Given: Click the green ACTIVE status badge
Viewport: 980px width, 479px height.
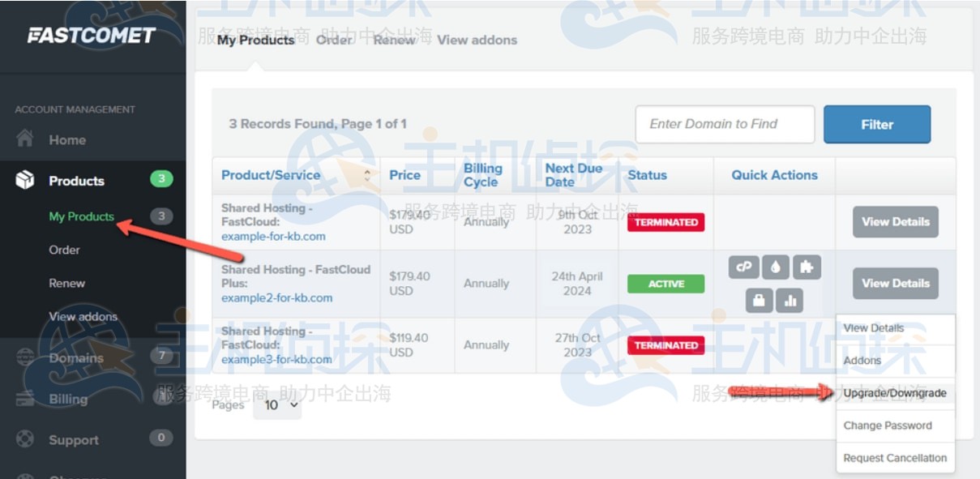Looking at the screenshot, I should 665,284.
